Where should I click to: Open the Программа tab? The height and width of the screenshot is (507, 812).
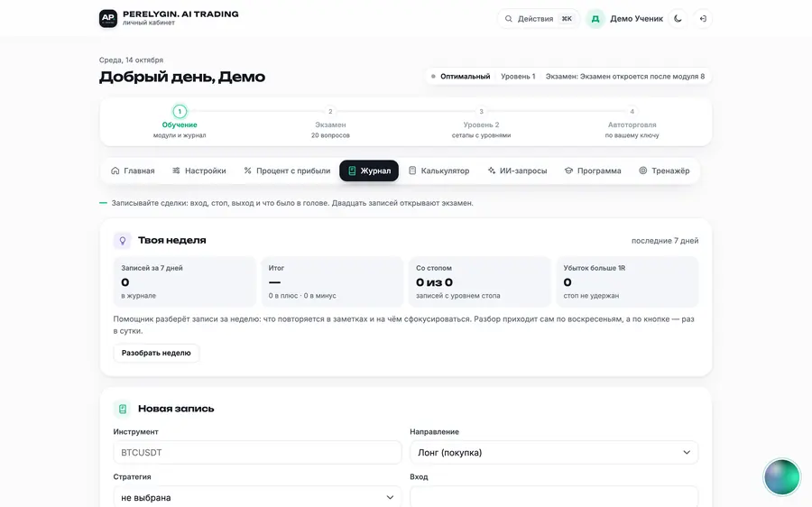click(x=593, y=171)
